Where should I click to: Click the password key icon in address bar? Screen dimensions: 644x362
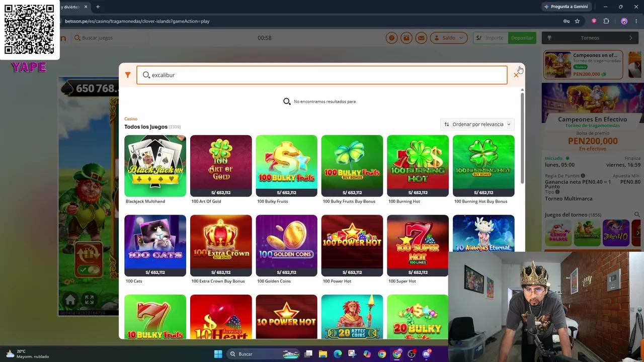point(566,21)
